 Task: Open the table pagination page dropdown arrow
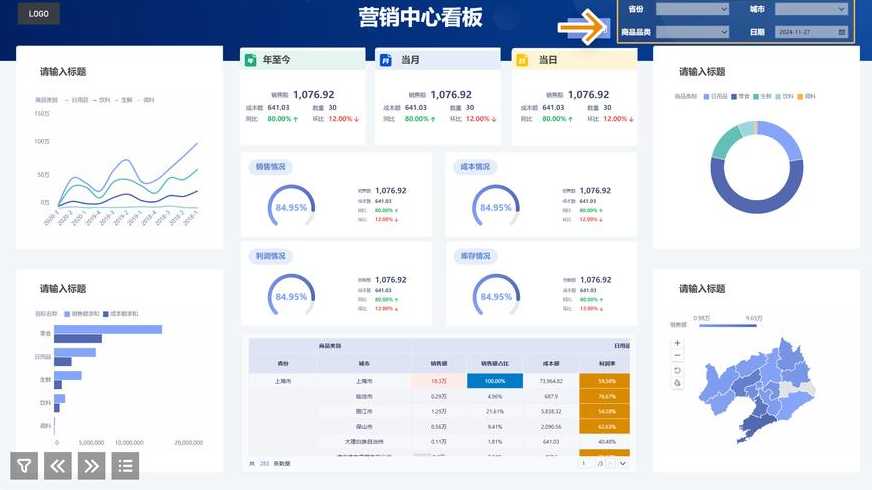point(623,463)
